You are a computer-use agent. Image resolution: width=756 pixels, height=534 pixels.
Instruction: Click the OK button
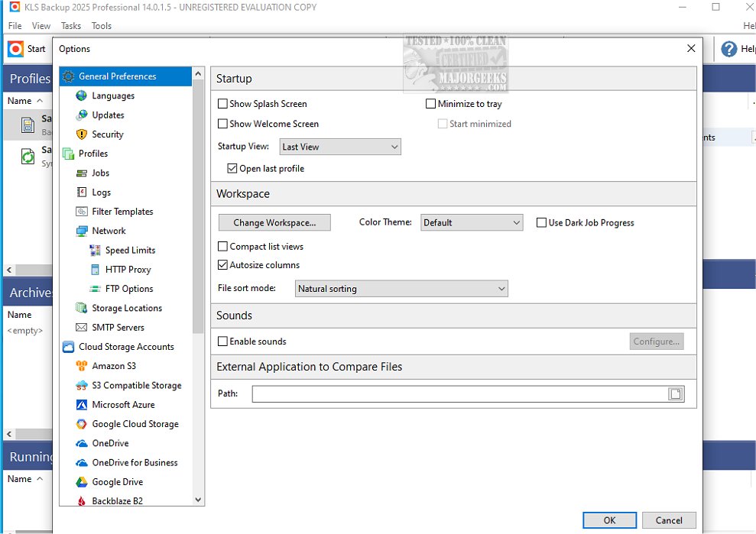pos(609,520)
